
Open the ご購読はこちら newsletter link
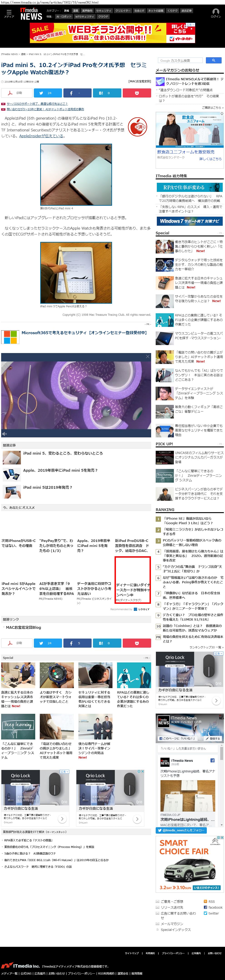(212, 108)
